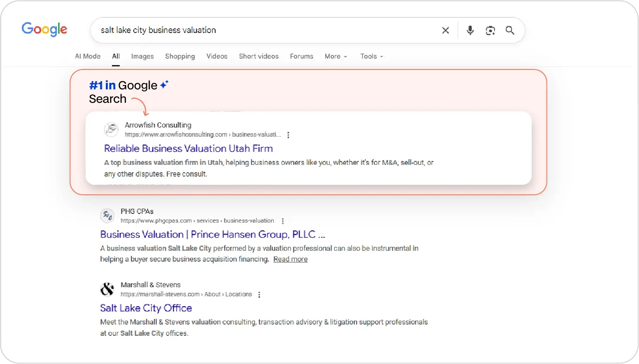Start voice search with microphone icon

pos(470,30)
